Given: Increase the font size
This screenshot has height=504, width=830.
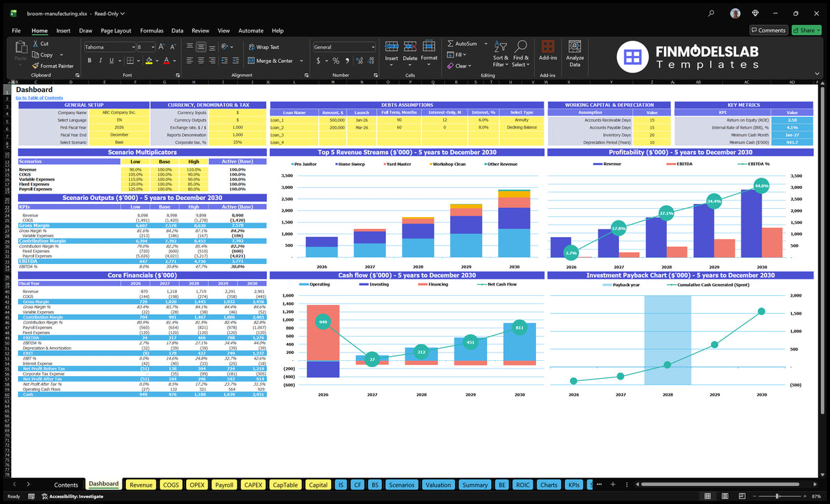Looking at the screenshot, I should (162, 47).
